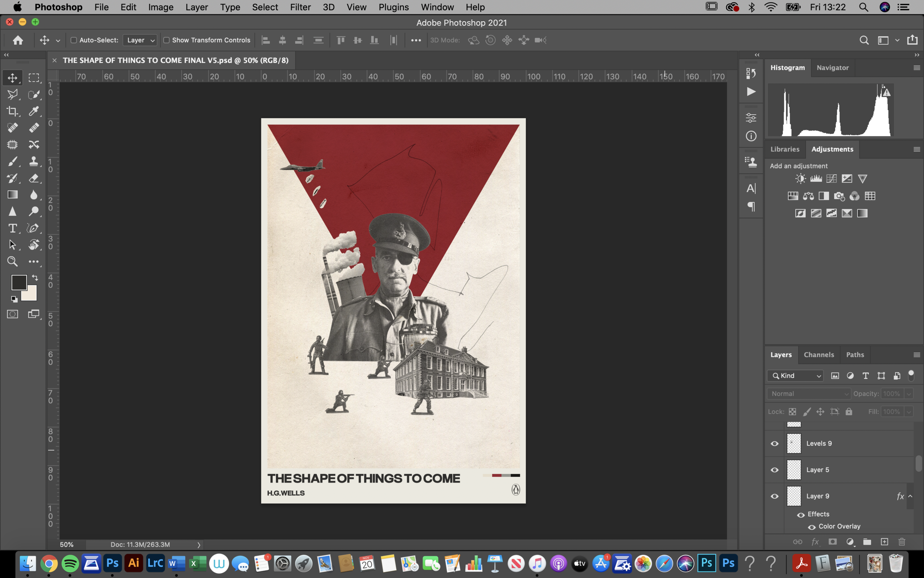Select the Clone Stamp tool
Image resolution: width=924 pixels, height=578 pixels.
[34, 161]
